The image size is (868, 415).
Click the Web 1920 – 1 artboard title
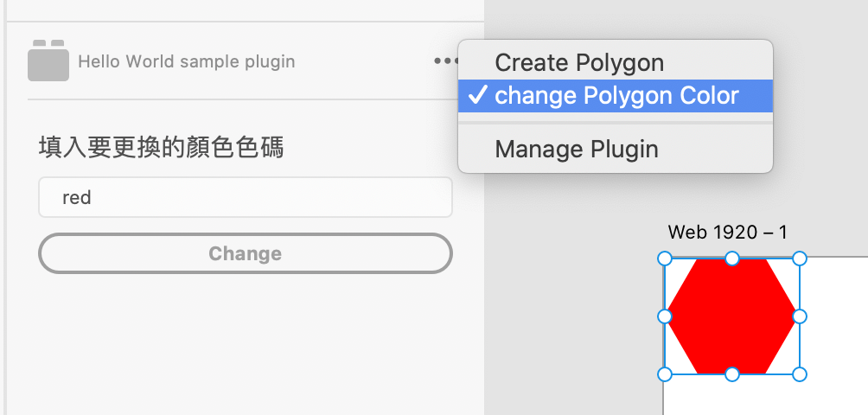coord(727,232)
